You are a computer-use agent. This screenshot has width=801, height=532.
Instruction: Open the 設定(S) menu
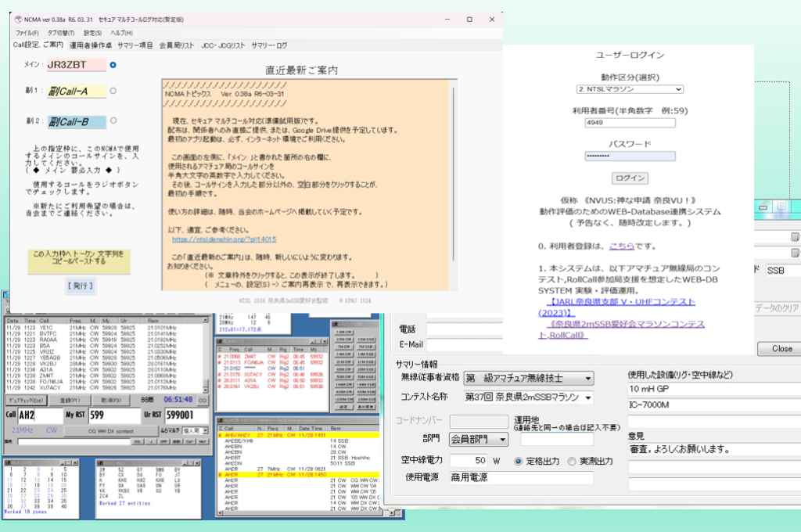coord(92,33)
